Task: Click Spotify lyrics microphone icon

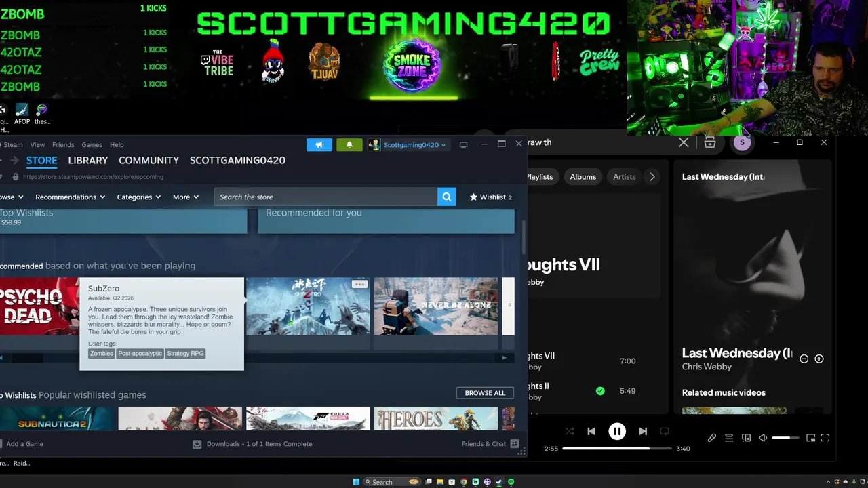Action: pyautogui.click(x=711, y=438)
